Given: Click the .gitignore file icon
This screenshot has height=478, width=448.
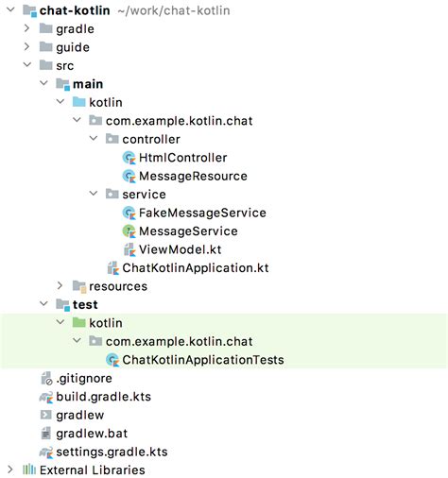Looking at the screenshot, I should pos(46,379).
